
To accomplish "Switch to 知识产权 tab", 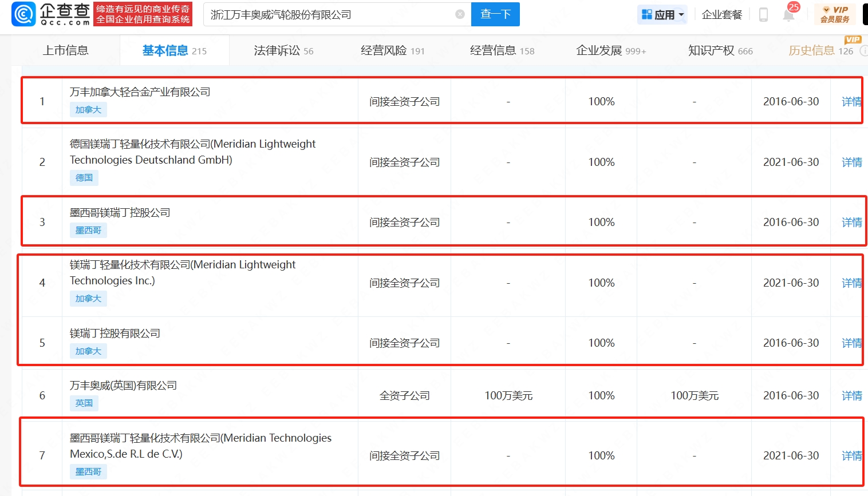I will click(x=720, y=50).
